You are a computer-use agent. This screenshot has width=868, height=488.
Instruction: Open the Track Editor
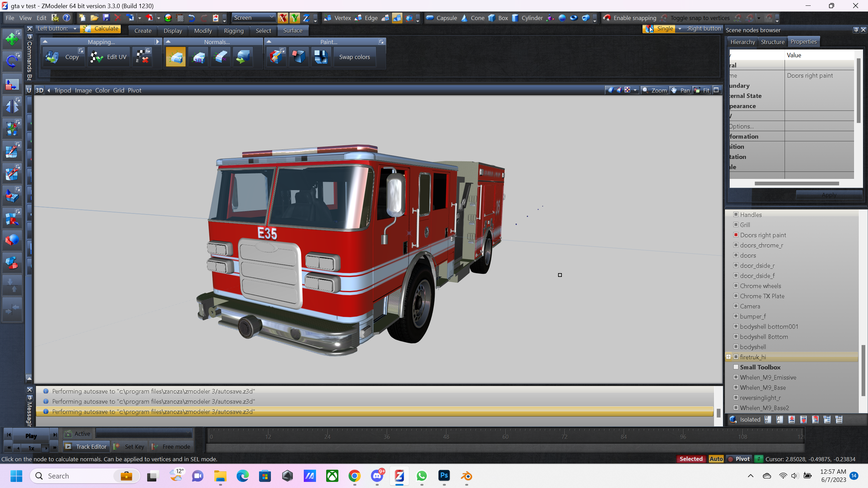(86, 447)
